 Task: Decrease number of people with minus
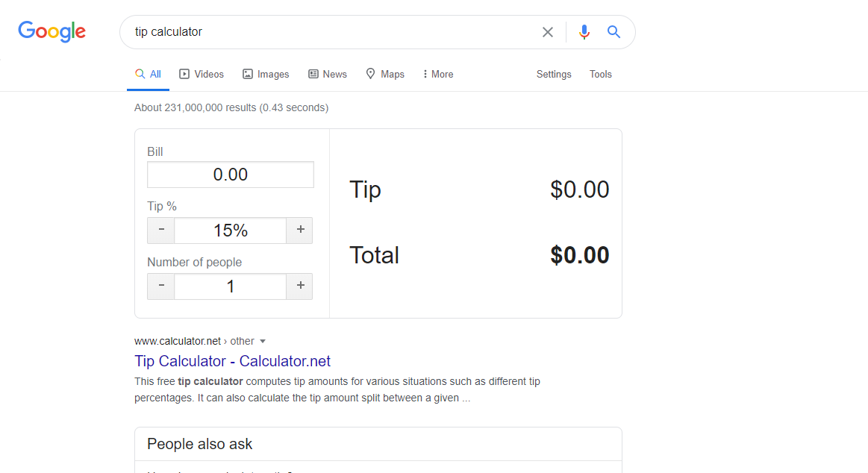161,286
